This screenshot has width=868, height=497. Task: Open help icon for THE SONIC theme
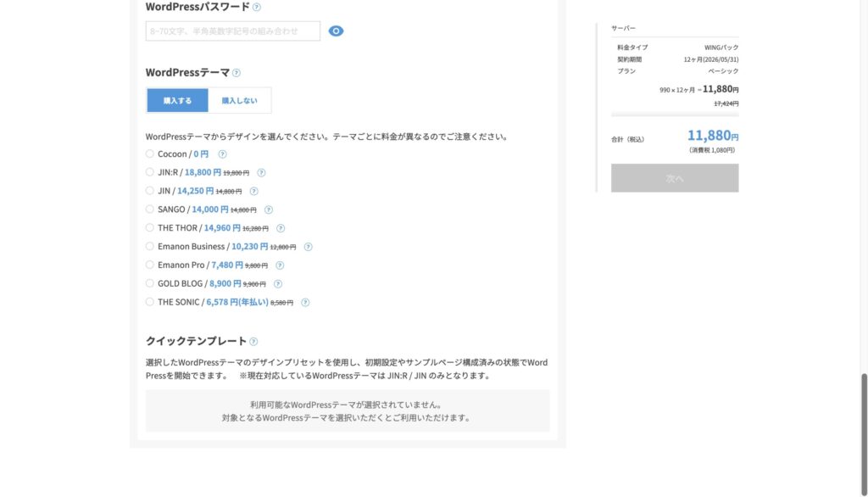[305, 303]
